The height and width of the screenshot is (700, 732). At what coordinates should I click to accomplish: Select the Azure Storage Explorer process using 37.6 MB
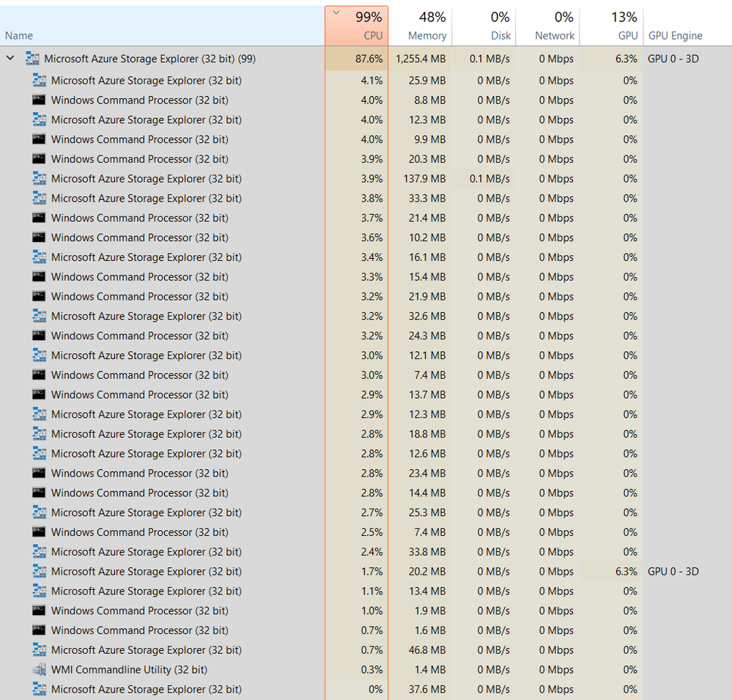[x=146, y=689]
